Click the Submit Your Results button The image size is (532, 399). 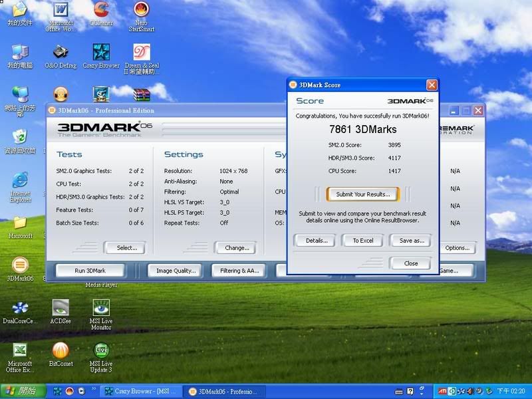[362, 194]
